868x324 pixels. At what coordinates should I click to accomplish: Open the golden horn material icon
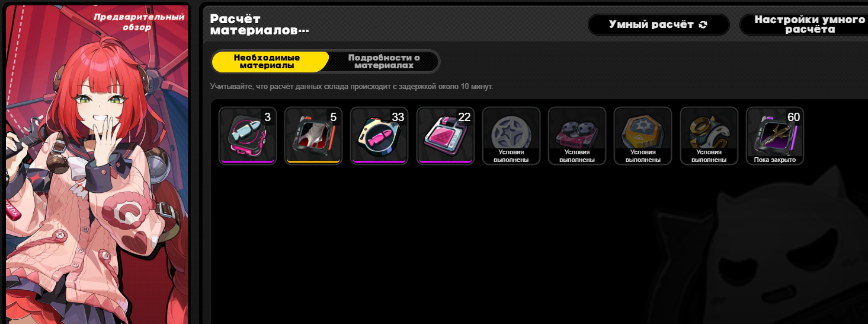click(709, 136)
